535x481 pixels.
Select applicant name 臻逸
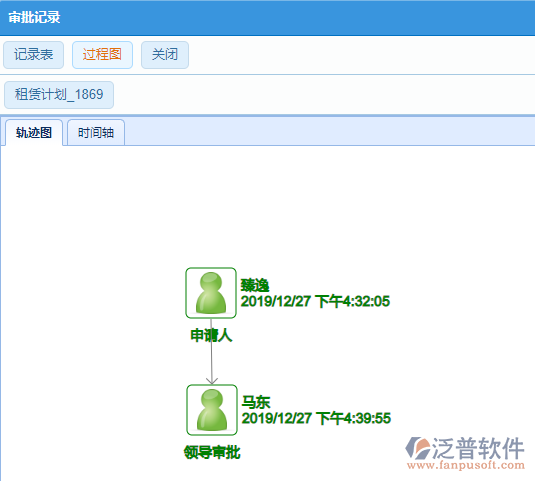click(x=255, y=285)
